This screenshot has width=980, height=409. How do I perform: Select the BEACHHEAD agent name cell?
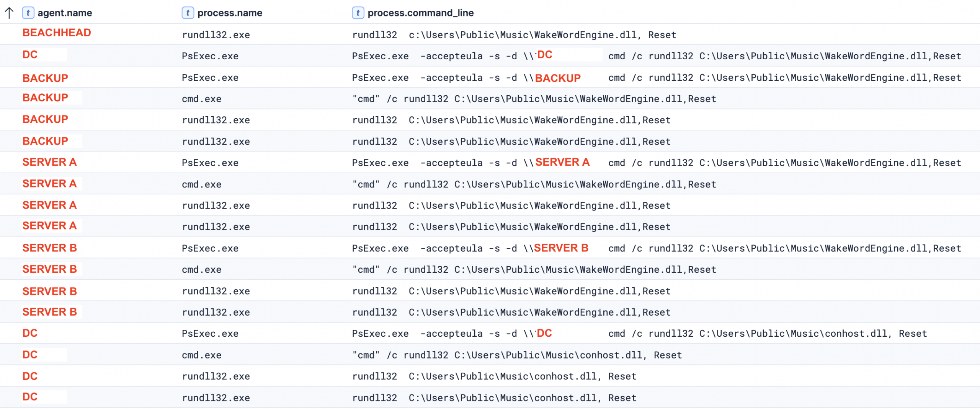(57, 33)
